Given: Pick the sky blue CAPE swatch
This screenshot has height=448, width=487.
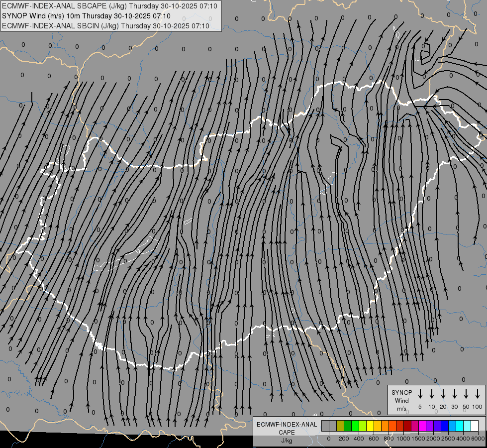Looking at the screenshot, I should (452, 426).
